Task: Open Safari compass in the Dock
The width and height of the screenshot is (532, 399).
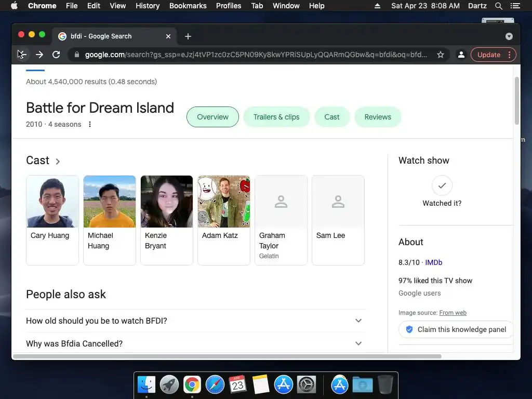Action: [215, 385]
